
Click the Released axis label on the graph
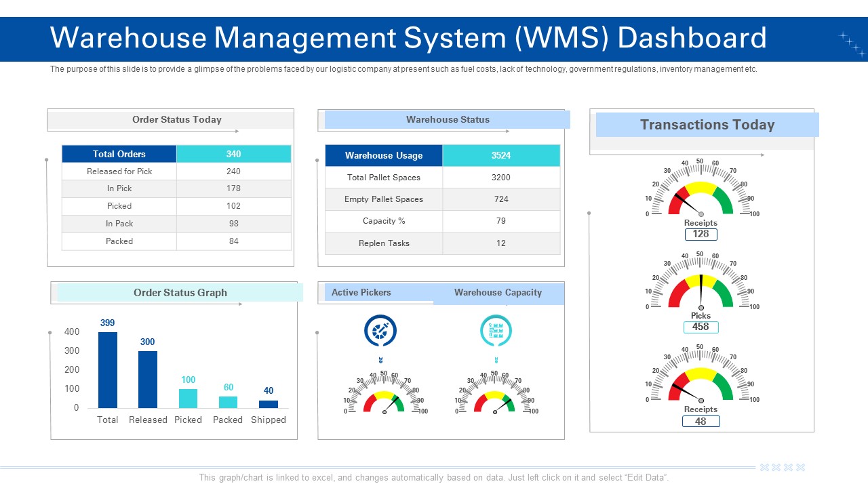tap(148, 420)
